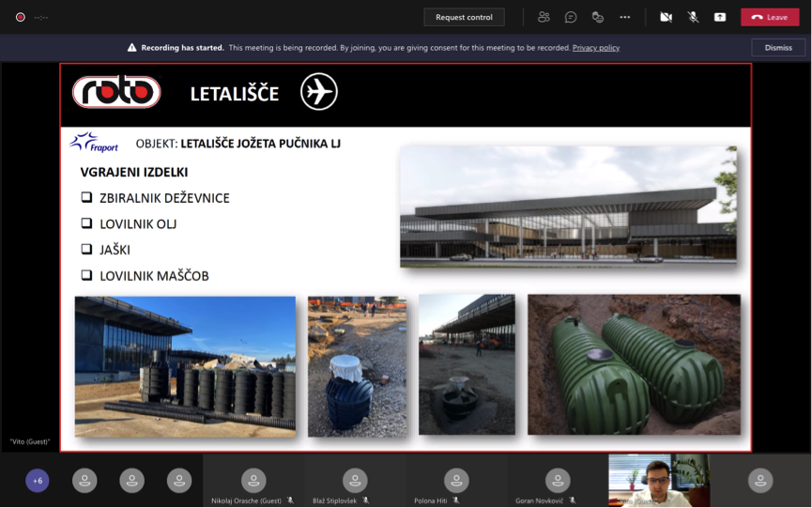Unmute the microphone
The height and width of the screenshot is (508, 812).
point(693,17)
